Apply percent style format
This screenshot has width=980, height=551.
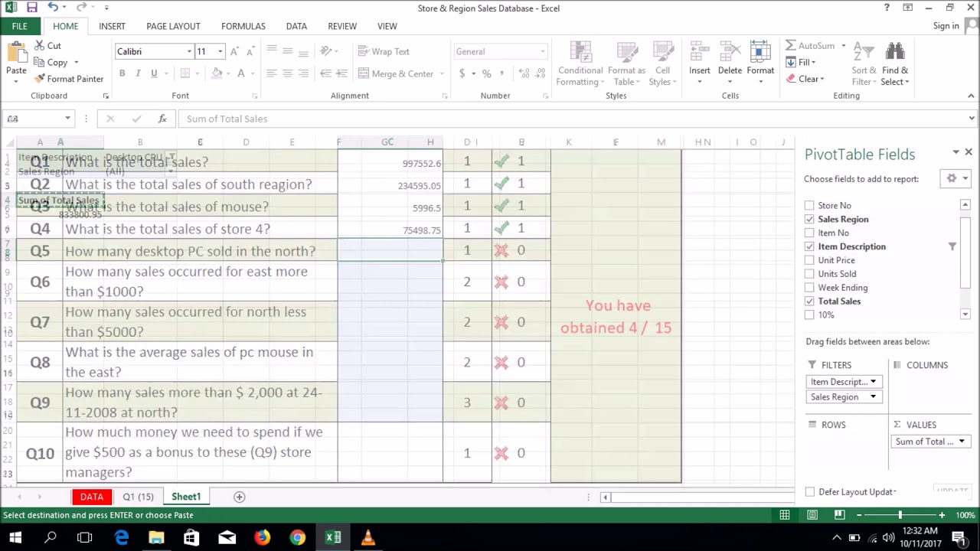click(x=486, y=73)
